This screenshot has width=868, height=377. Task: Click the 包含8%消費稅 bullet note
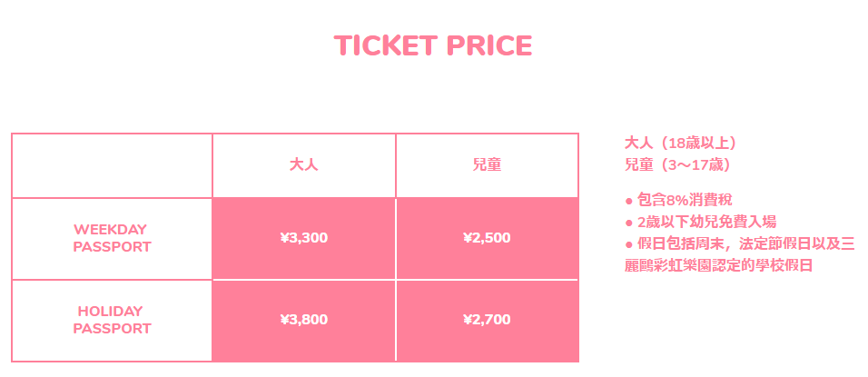(x=678, y=200)
